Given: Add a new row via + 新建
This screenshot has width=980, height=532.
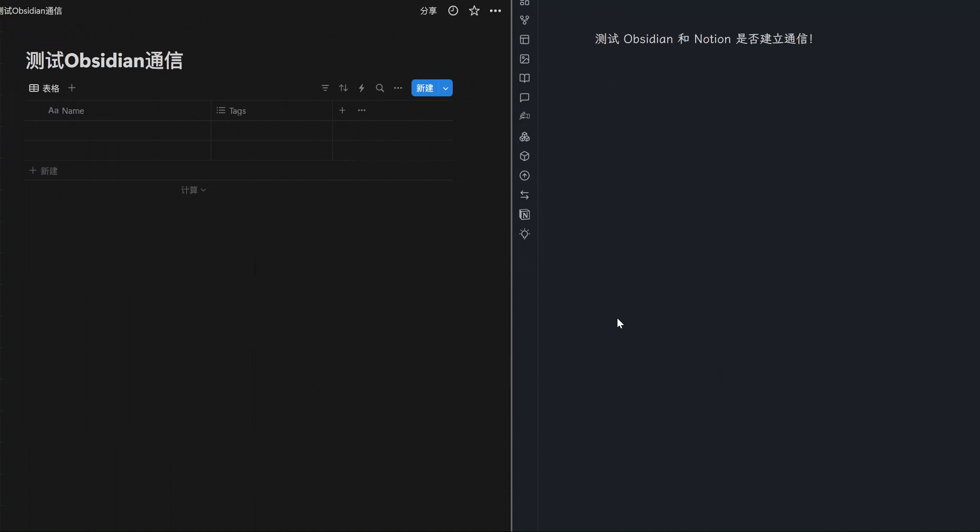Looking at the screenshot, I should [44, 171].
